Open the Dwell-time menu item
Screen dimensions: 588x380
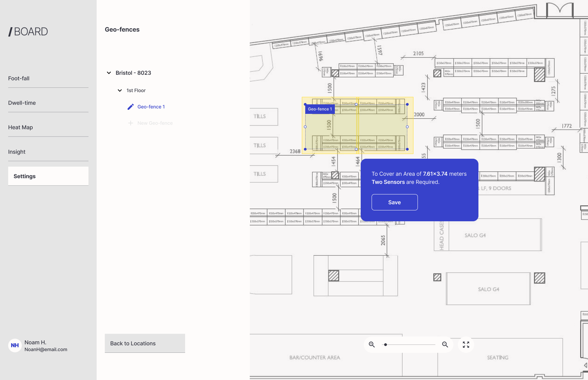pos(48,103)
